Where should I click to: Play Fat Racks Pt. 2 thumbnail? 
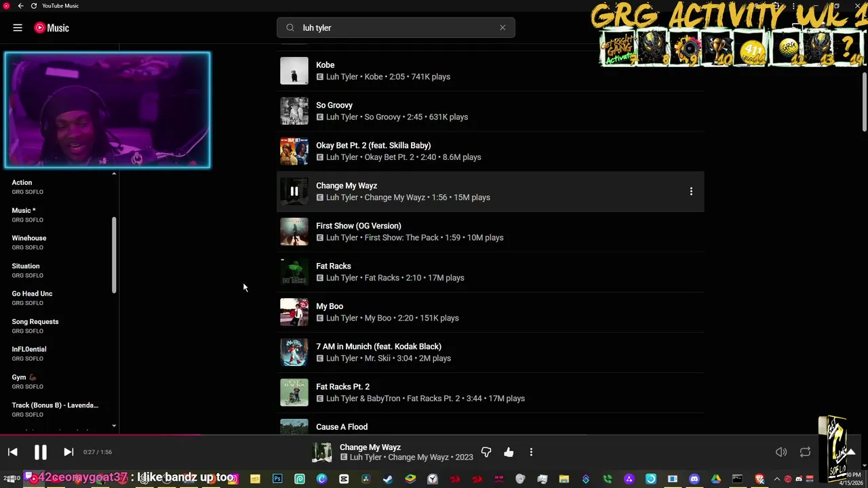pyautogui.click(x=294, y=392)
